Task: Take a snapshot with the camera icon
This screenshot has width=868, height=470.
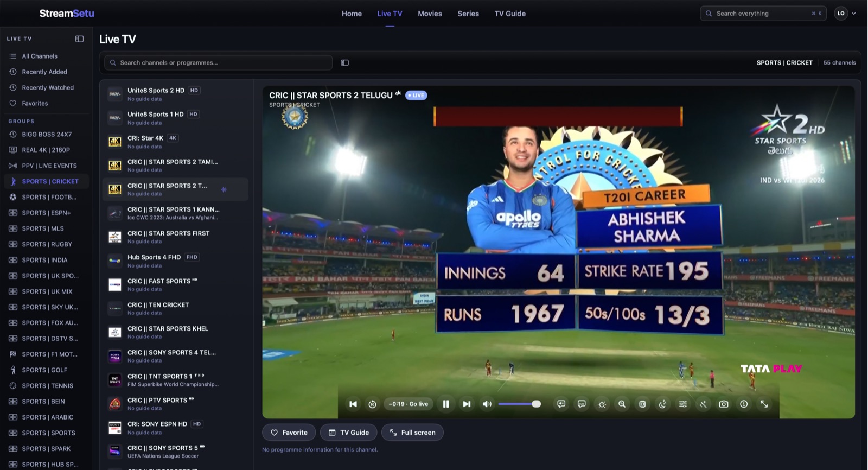Action: 724,404
